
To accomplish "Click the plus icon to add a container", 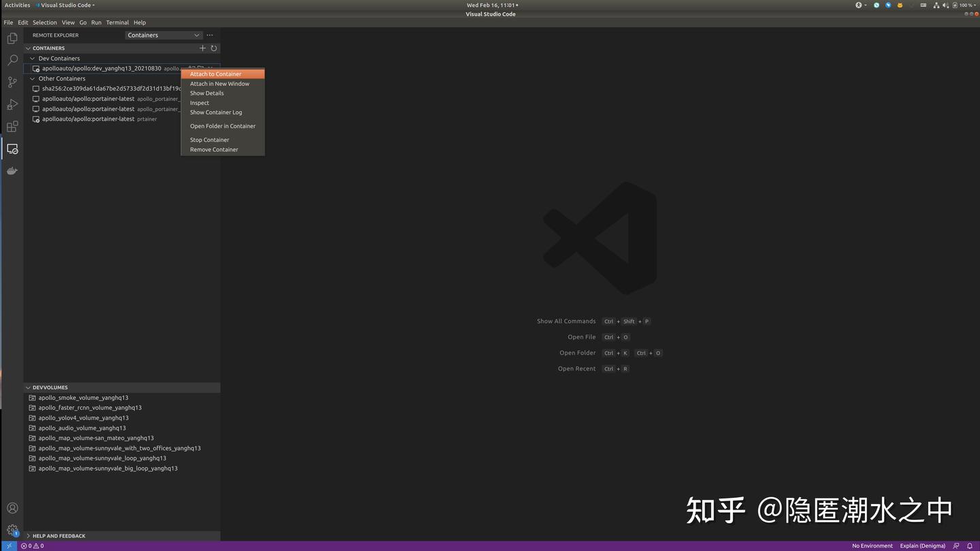I will point(202,48).
